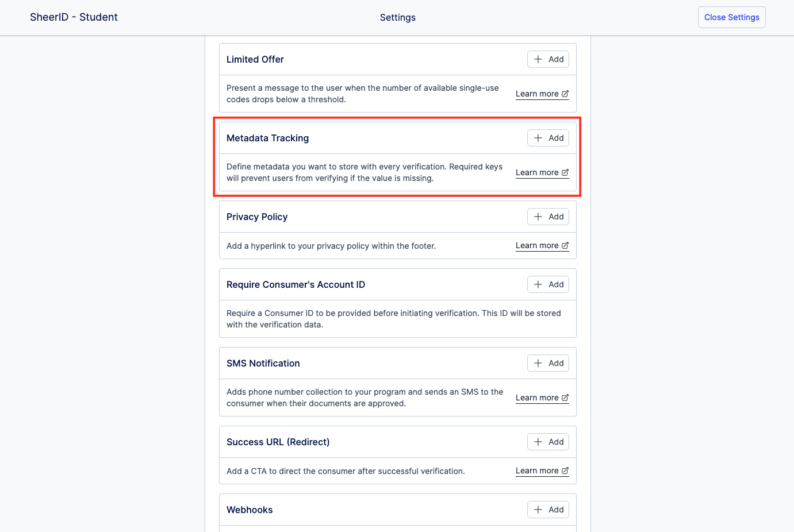Screen dimensions: 794x532
Task: Open Learn more for SMS Notification
Action: [x=537, y=398]
